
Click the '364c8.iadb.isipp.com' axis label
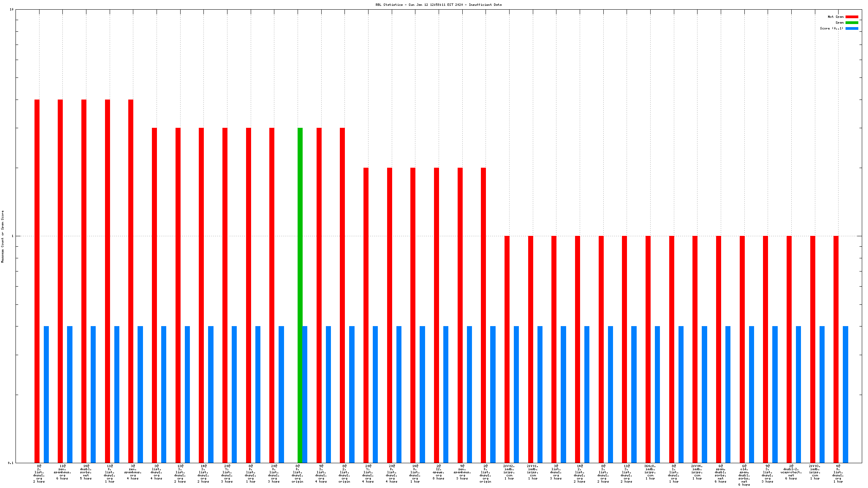click(x=650, y=472)
